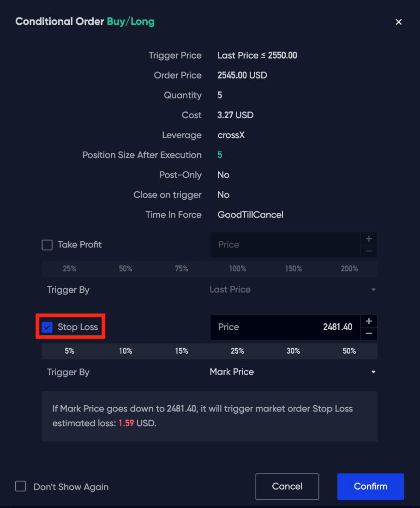
Task: Change Mark Price trigger to another option
Action: 232,372
